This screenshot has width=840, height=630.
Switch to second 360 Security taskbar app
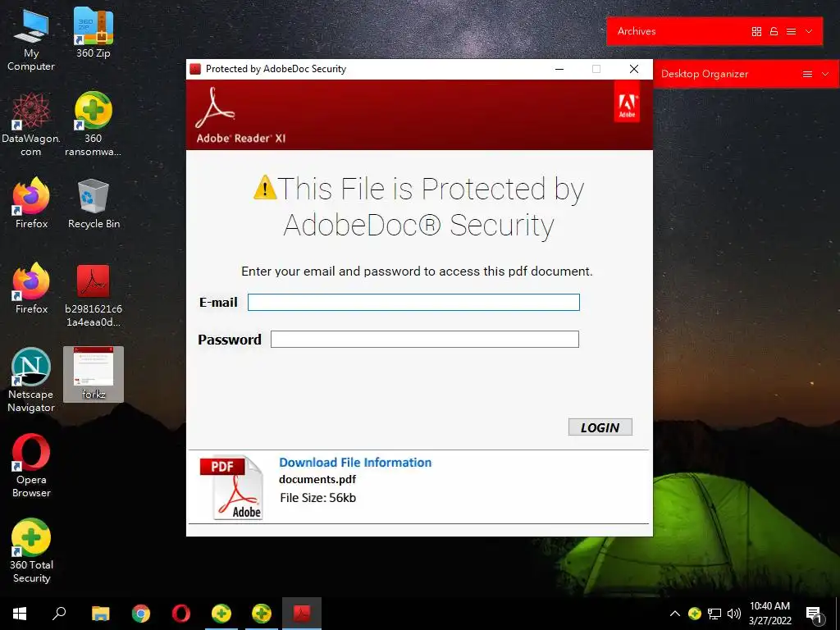[x=262, y=614]
